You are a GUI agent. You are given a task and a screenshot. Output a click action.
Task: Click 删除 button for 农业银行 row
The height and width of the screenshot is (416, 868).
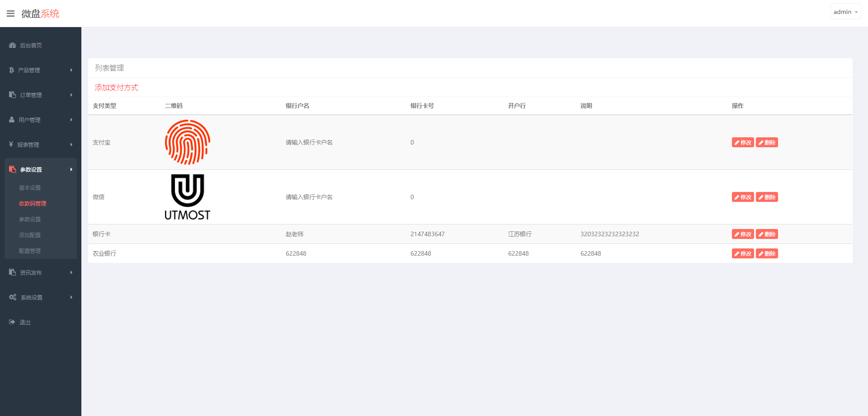767,254
